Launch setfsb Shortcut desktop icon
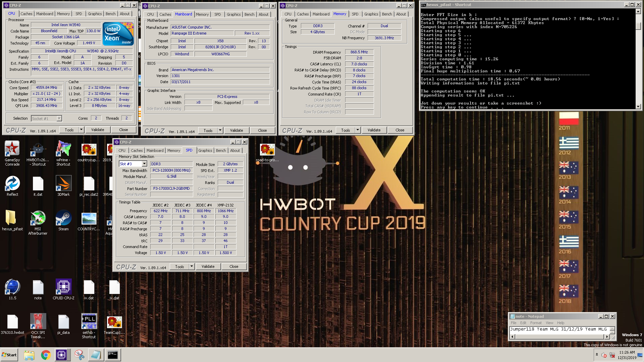644x362 pixels. [89, 326]
